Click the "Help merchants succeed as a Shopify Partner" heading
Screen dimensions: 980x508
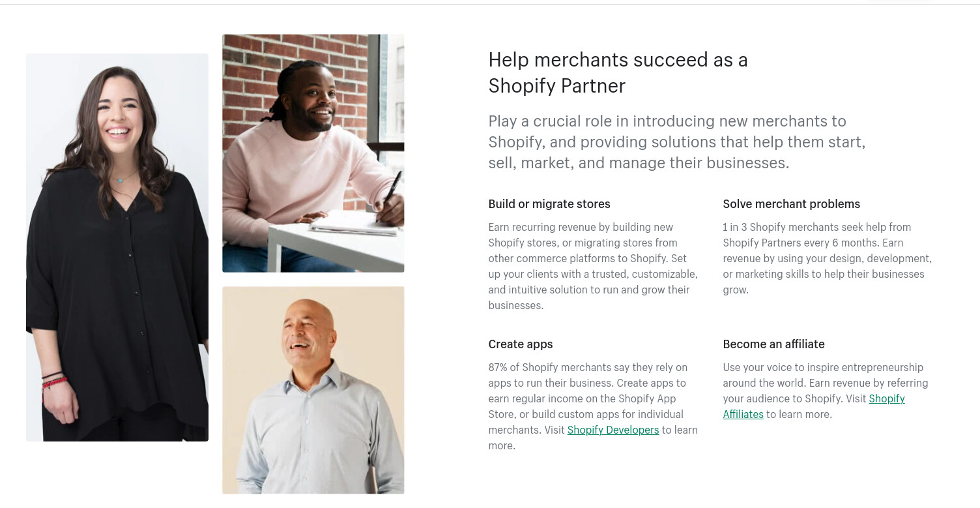[x=618, y=72]
